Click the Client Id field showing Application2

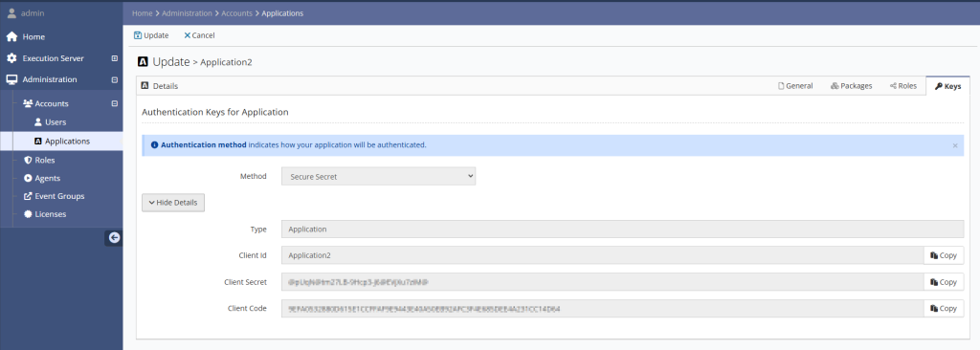tap(603, 255)
